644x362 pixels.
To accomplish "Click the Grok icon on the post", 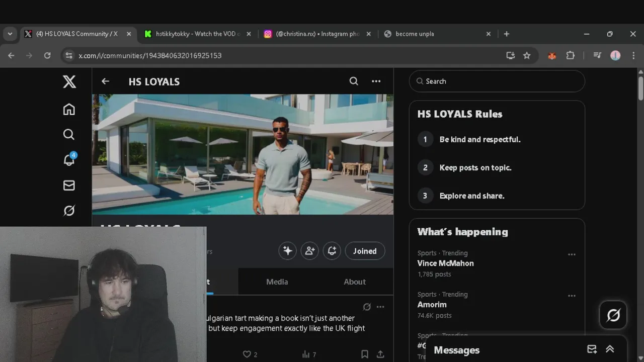I will point(367,307).
